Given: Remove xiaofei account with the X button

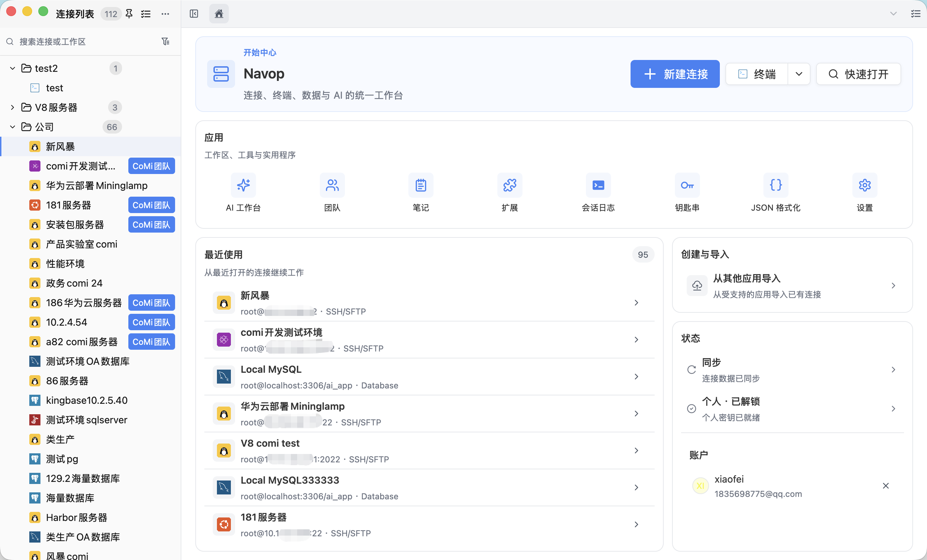Looking at the screenshot, I should click(x=886, y=486).
